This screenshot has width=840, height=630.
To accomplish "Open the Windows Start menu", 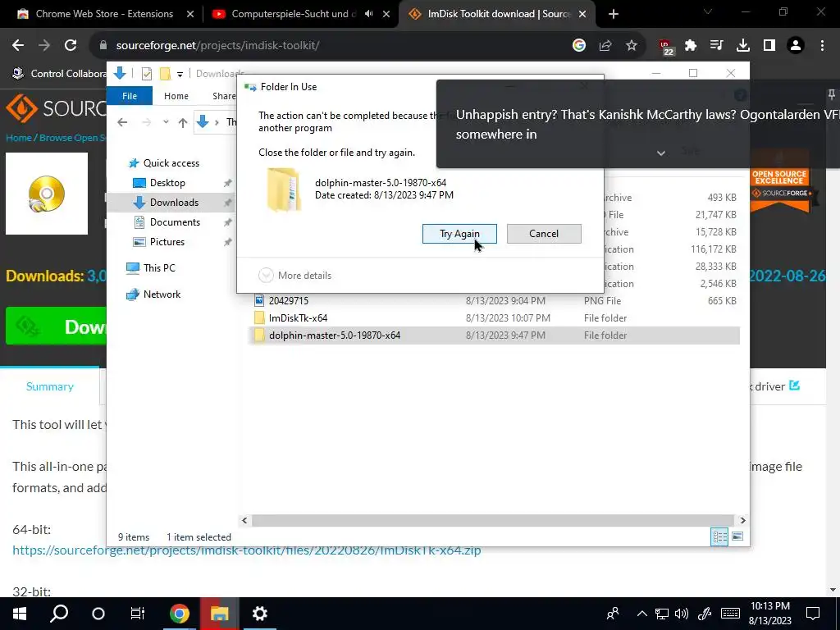I will [x=20, y=614].
